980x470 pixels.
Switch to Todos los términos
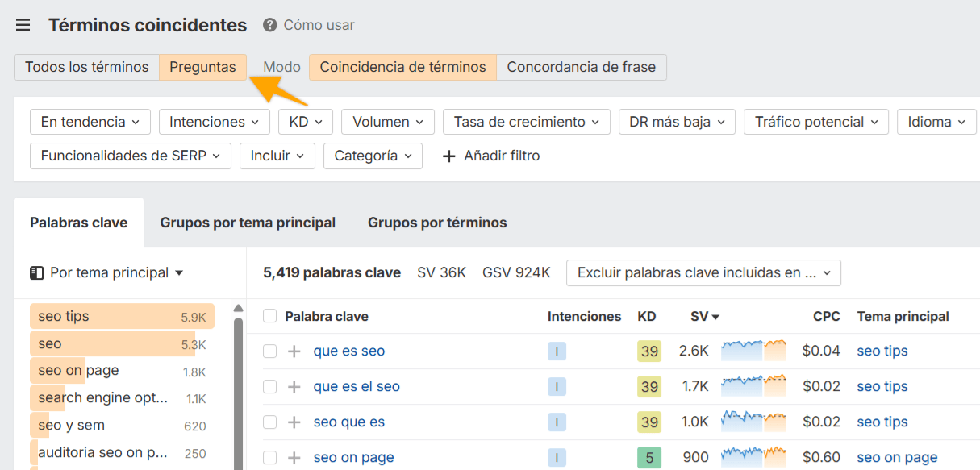(x=86, y=68)
